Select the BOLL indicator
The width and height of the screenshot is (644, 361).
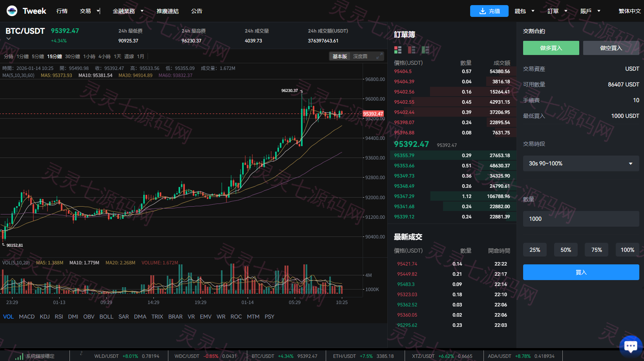pyautogui.click(x=106, y=317)
